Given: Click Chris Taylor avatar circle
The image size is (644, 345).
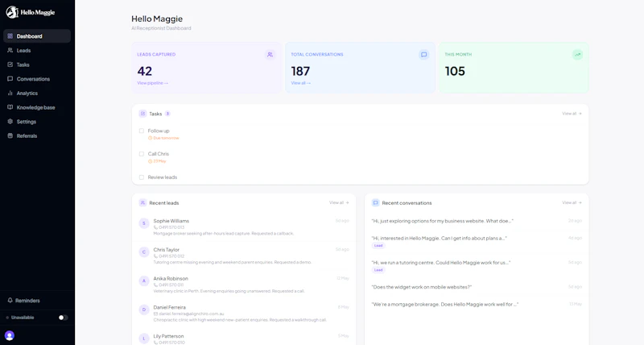Looking at the screenshot, I should pyautogui.click(x=144, y=252).
